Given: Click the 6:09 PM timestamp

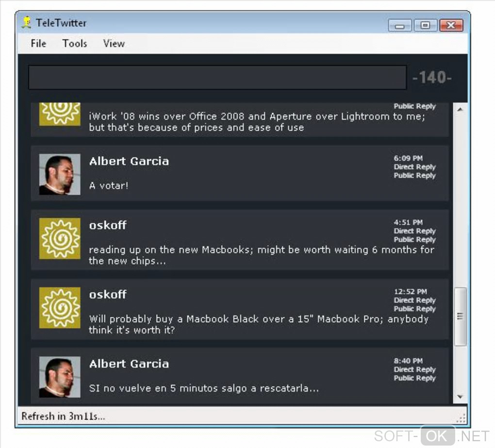Looking at the screenshot, I should point(408,158).
